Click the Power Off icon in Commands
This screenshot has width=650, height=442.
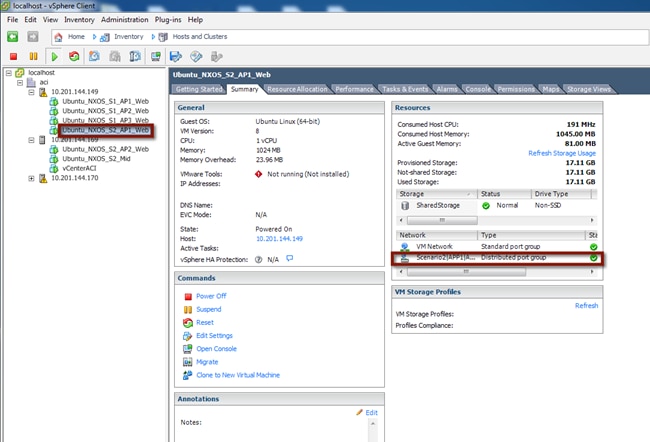tap(188, 296)
